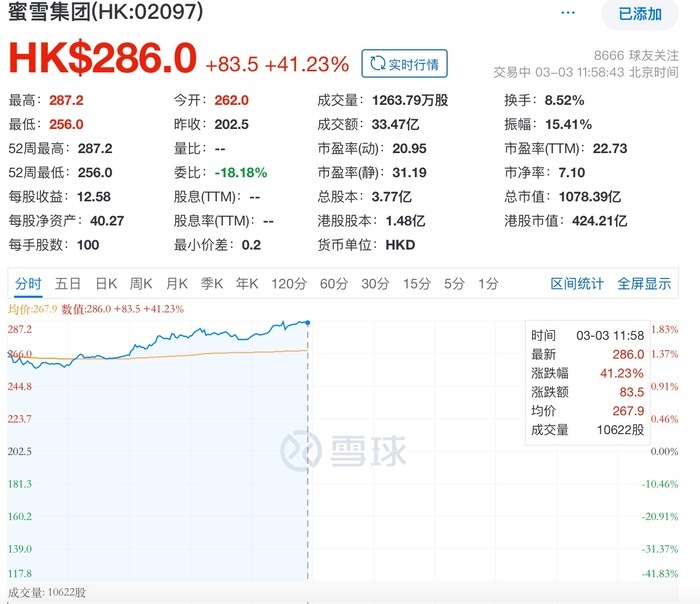Image resolution: width=700 pixels, height=604 pixels.
Task: Click the +41.23% change figure
Action: 307,64
